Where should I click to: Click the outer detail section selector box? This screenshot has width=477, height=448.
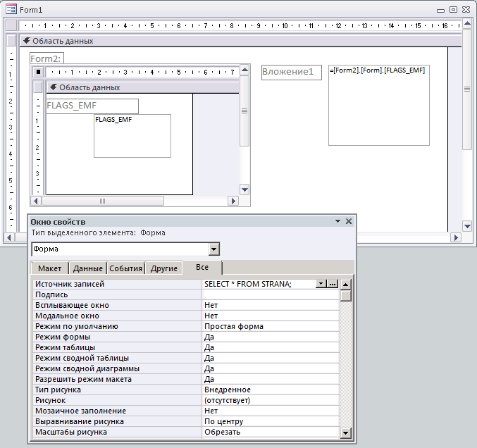pyautogui.click(x=11, y=40)
